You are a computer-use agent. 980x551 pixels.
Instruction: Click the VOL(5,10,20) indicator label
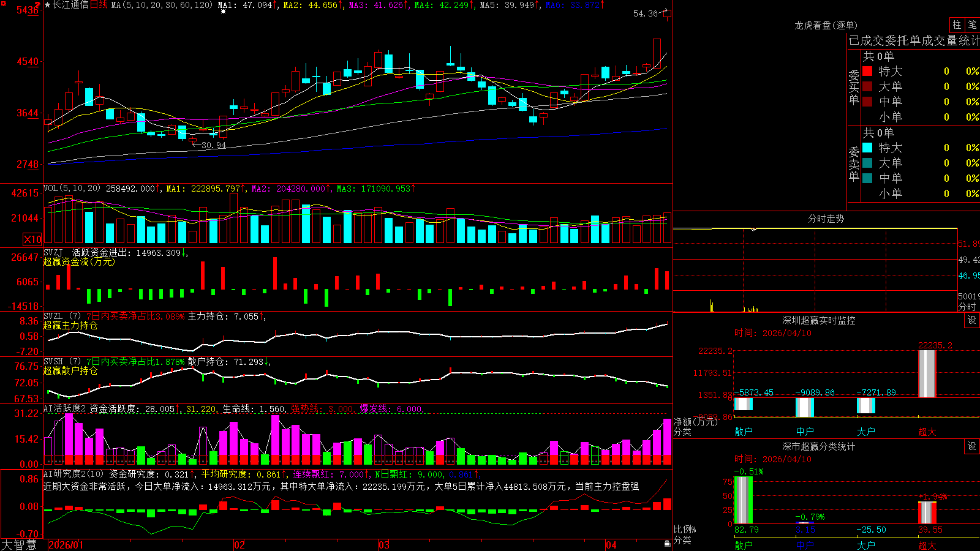(x=72, y=189)
